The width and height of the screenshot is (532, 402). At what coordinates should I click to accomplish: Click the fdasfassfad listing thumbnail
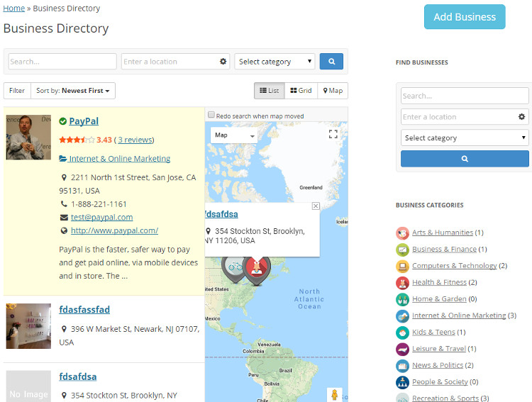(28, 326)
